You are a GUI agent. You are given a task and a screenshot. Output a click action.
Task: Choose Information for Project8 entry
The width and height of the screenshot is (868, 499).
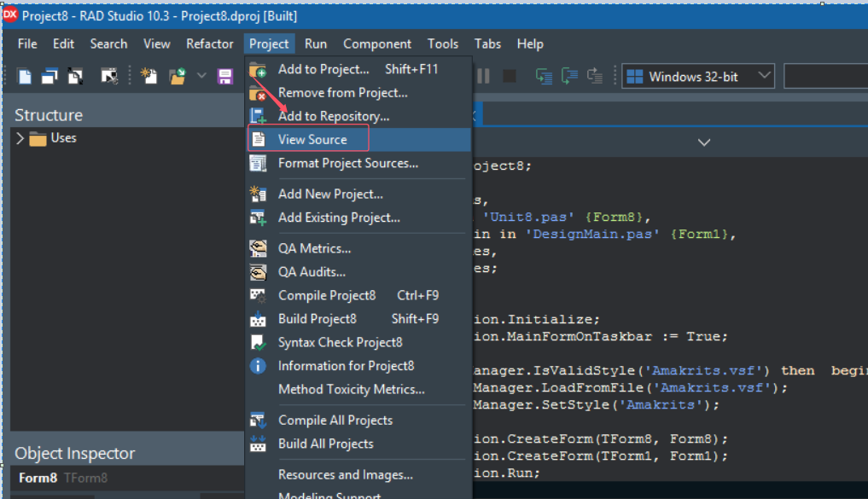coord(358,366)
